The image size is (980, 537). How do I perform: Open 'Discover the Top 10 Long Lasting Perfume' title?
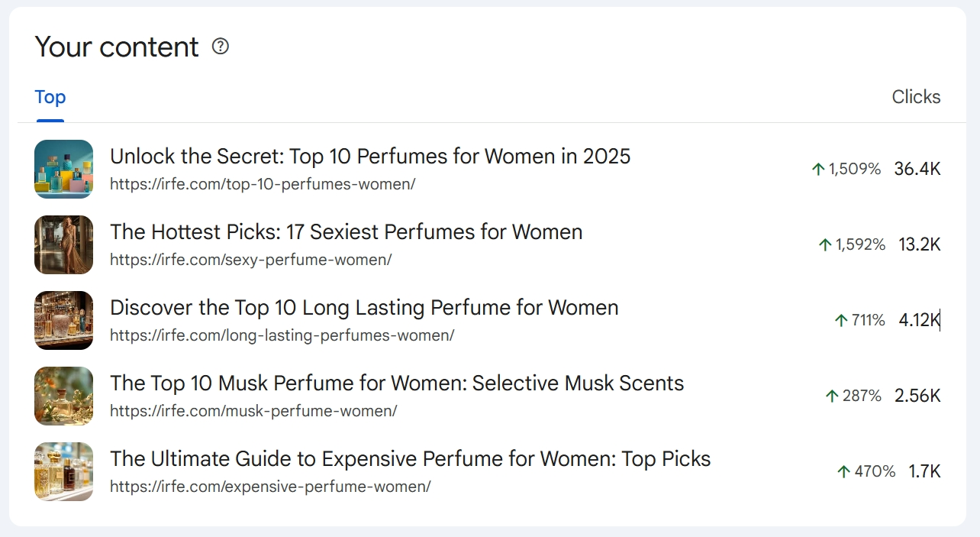pos(364,308)
